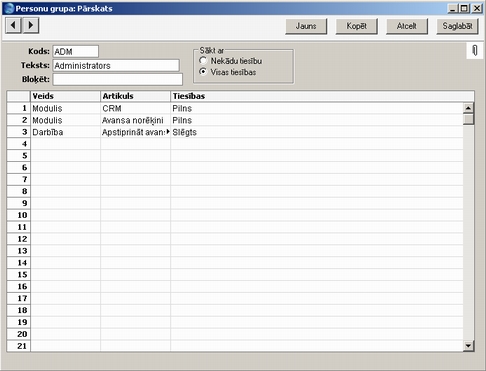Open attachments via the paperclip icon

pos(475,51)
